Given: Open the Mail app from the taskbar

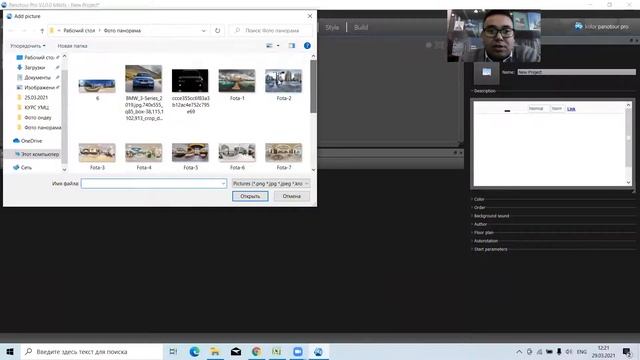Looking at the screenshot, I should (x=236, y=351).
